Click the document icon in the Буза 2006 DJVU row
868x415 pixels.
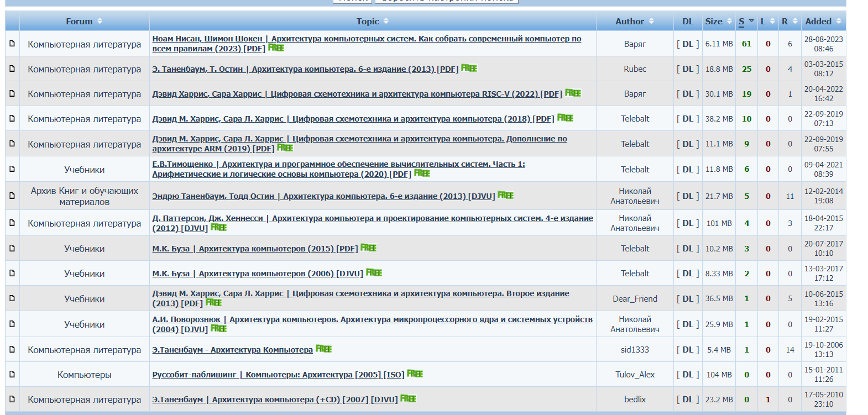(x=12, y=273)
